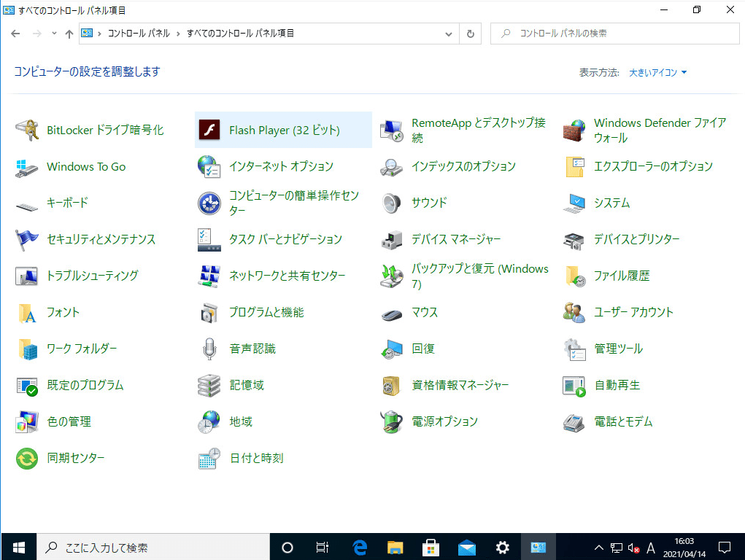Open the システム icon
745x560 pixels.
[574, 203]
